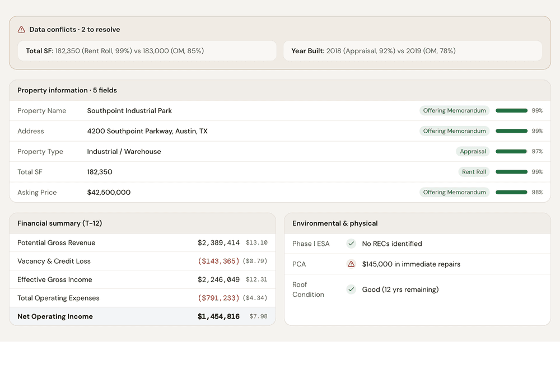Viewport: 560px width, 392px height.
Task: Select the 'Industrial / Warehouse' value
Action: click(124, 151)
